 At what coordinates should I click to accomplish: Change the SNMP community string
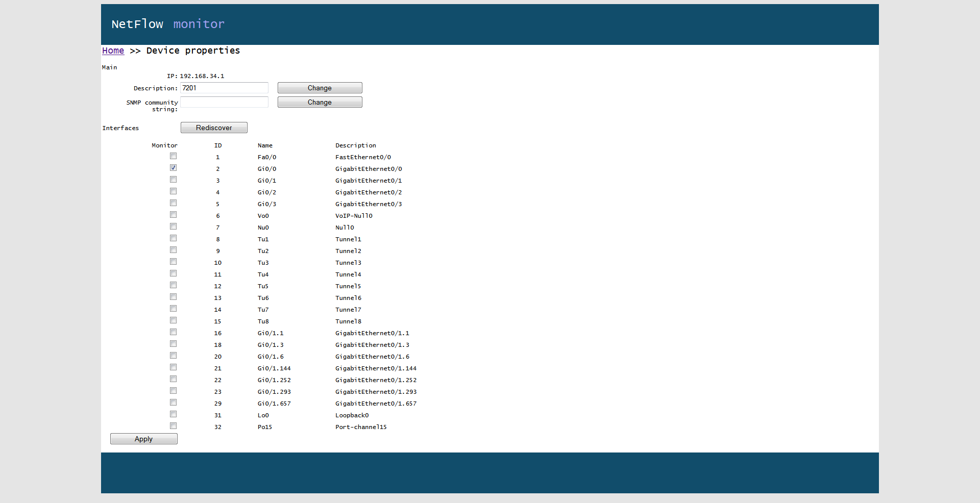(x=320, y=102)
